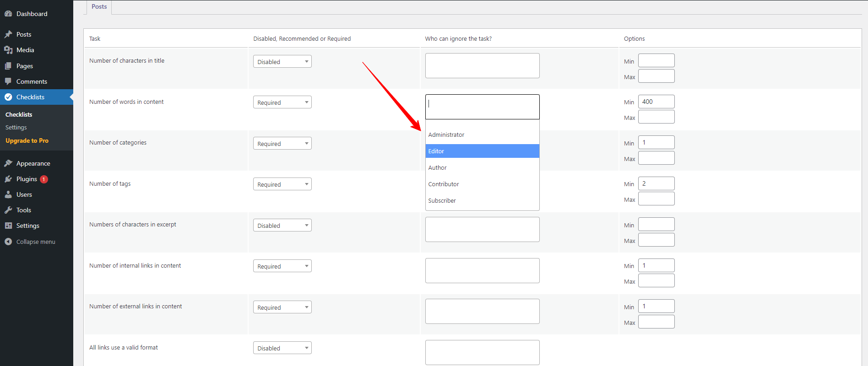Click Min field showing 400 for words
The height and width of the screenshot is (366, 868).
coord(656,102)
